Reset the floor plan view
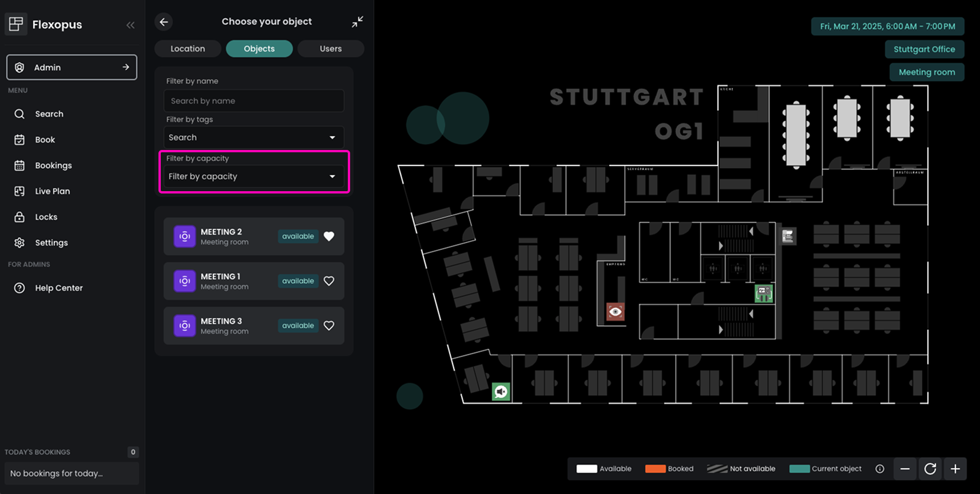 click(930, 469)
